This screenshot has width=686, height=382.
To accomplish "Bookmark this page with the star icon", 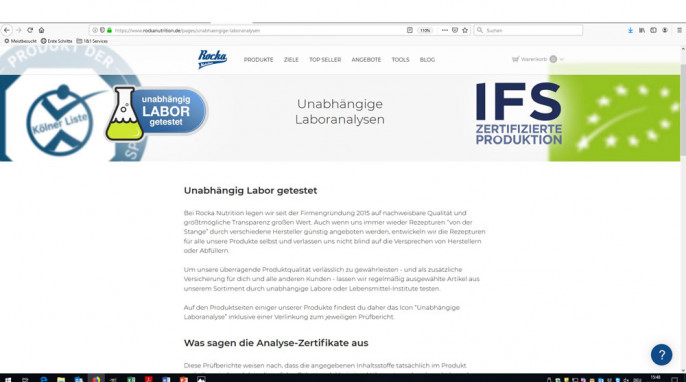I will pos(465,30).
